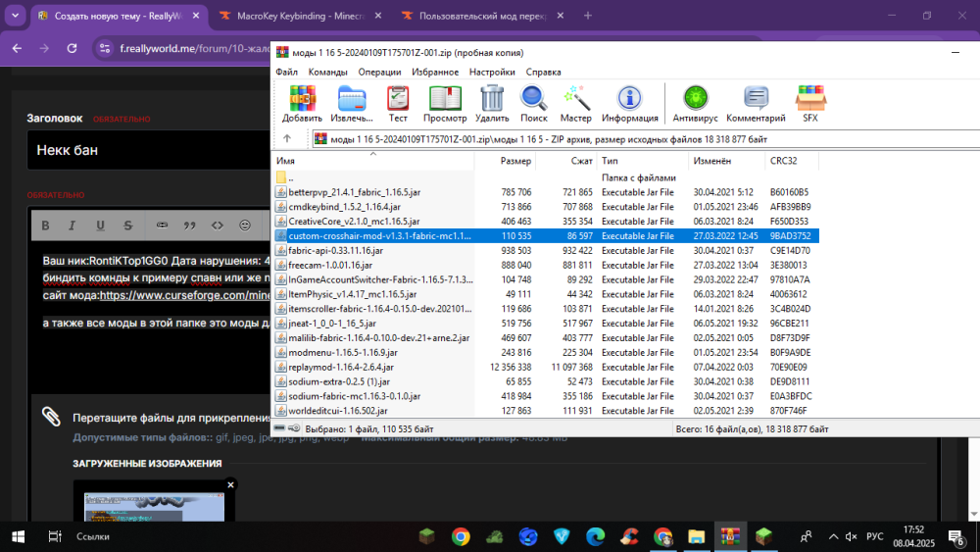
Task: Click the Удалить trash icon
Action: [492, 104]
